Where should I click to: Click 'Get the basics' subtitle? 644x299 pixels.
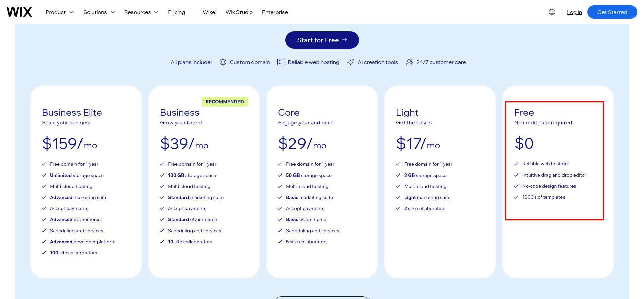414,122
